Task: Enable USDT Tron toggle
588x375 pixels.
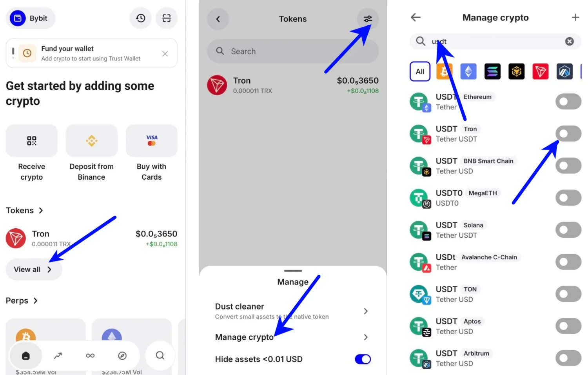Action: click(568, 134)
